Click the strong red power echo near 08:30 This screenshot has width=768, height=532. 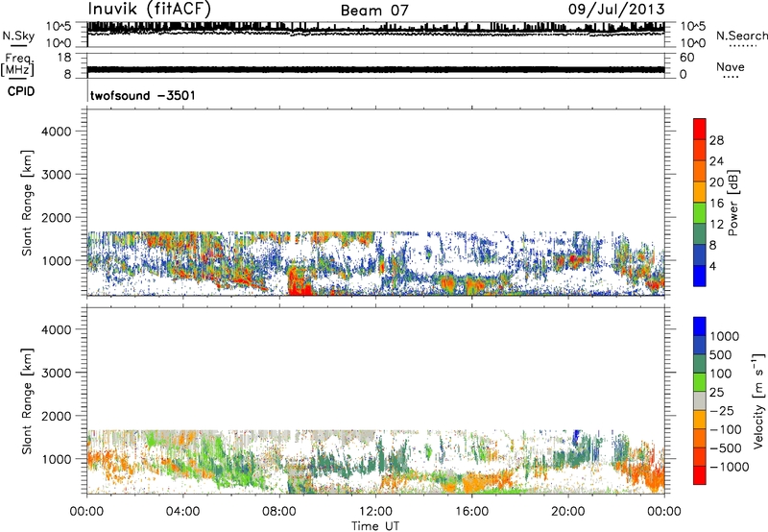pos(299,282)
